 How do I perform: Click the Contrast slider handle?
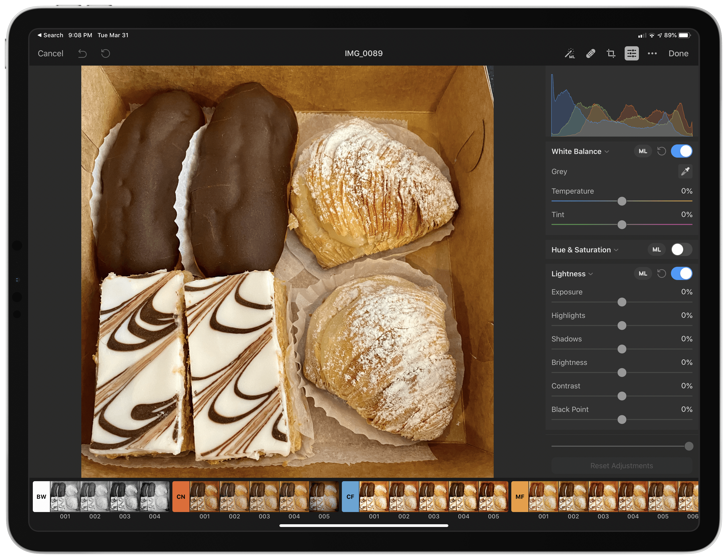(x=622, y=396)
